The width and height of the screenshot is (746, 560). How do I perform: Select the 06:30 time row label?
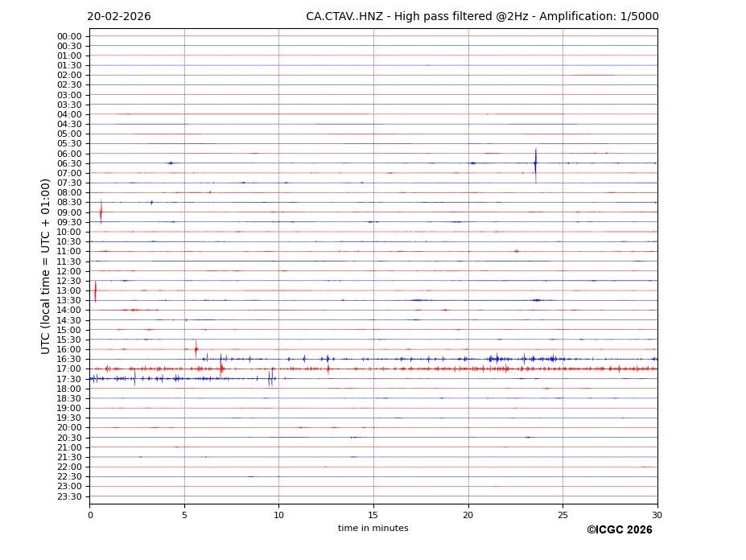[69, 163]
